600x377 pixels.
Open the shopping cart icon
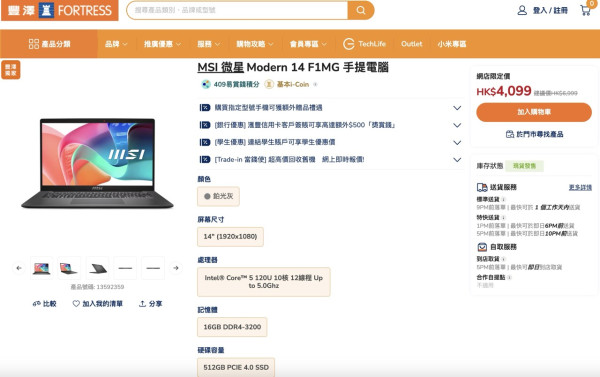[585, 10]
